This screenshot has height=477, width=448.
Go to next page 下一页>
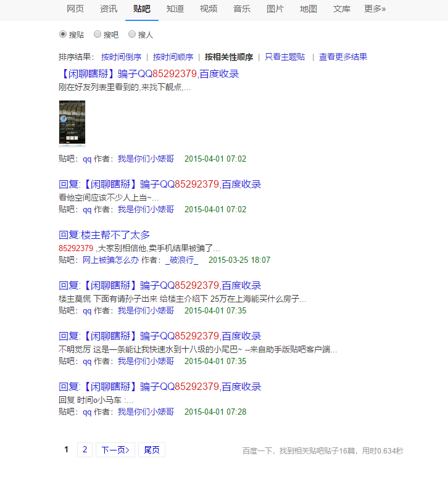pos(115,450)
